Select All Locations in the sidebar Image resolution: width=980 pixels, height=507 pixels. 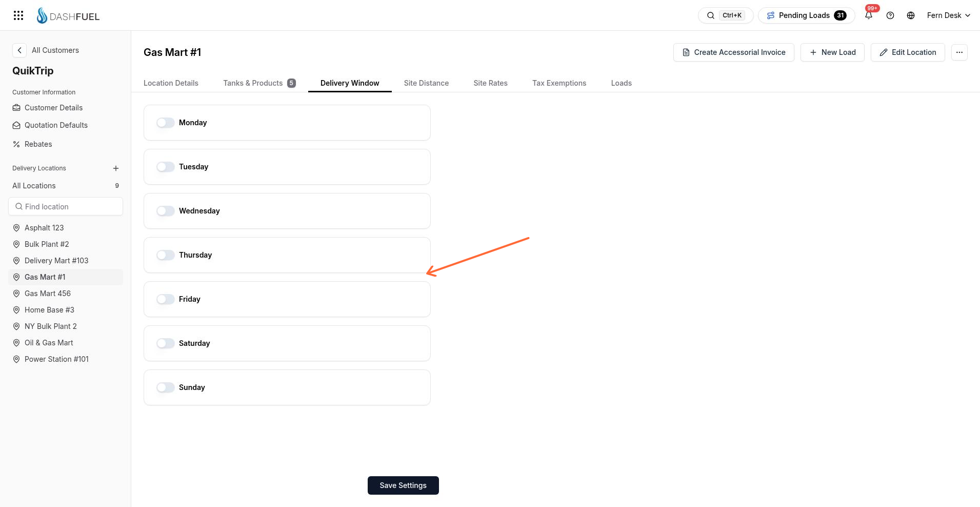click(66, 186)
